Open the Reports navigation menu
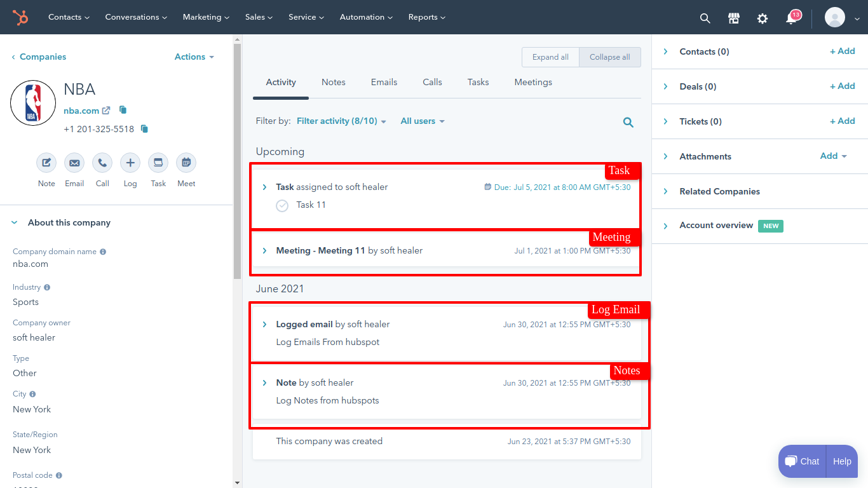868x488 pixels. click(427, 17)
